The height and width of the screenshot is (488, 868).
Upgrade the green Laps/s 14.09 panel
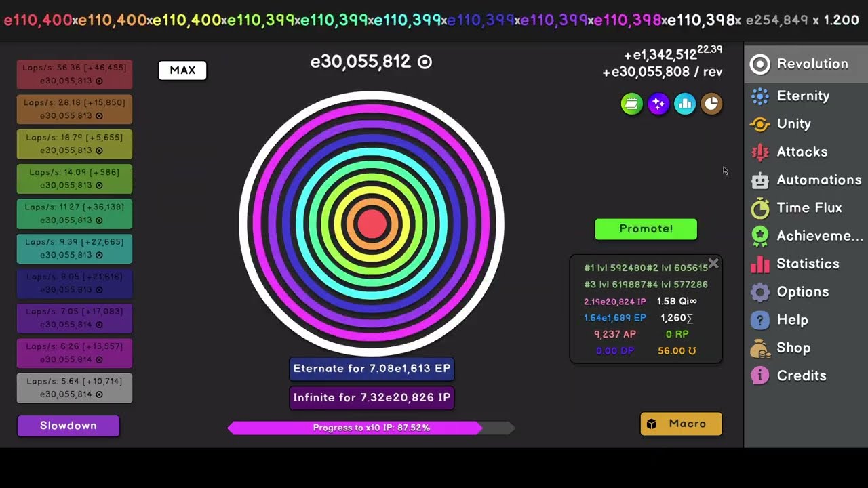pyautogui.click(x=75, y=179)
